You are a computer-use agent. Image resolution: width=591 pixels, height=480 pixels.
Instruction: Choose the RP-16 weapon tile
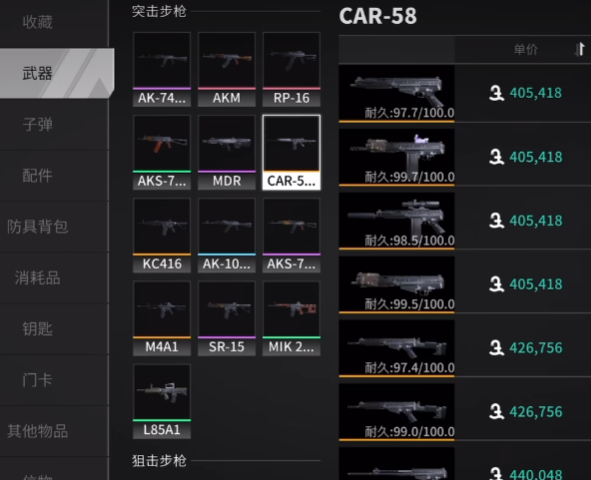point(291,69)
